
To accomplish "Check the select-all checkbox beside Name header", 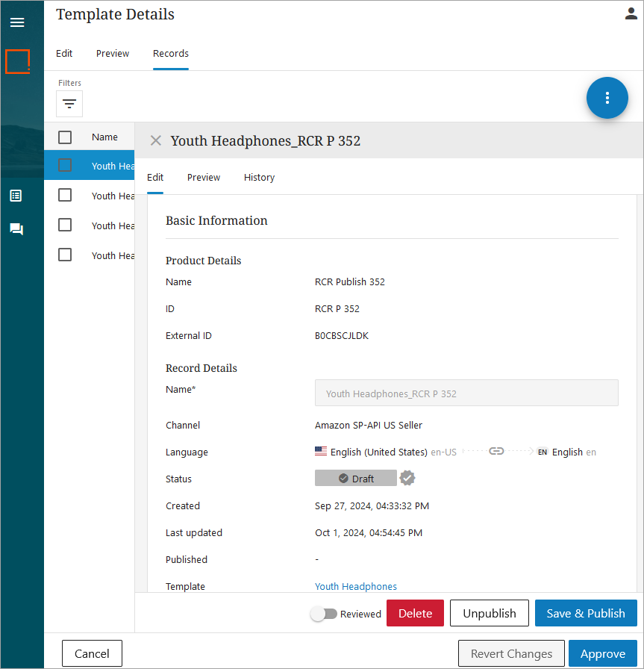I will tap(65, 137).
